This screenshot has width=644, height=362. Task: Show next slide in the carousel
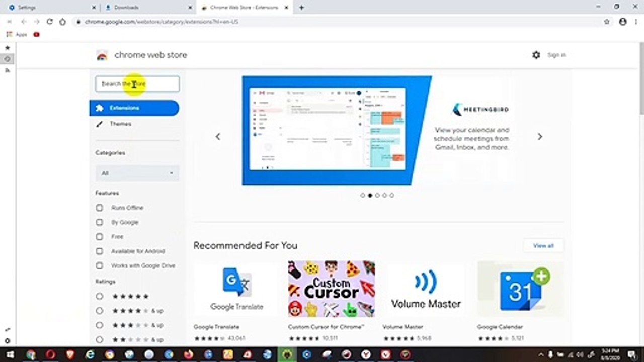pos(540,136)
